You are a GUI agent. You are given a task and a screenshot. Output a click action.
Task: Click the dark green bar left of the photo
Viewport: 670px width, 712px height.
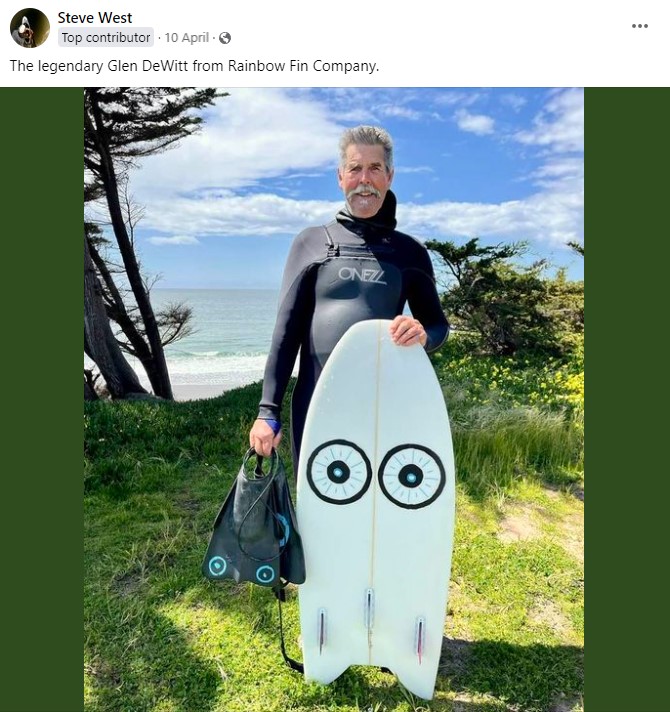pyautogui.click(x=42, y=400)
